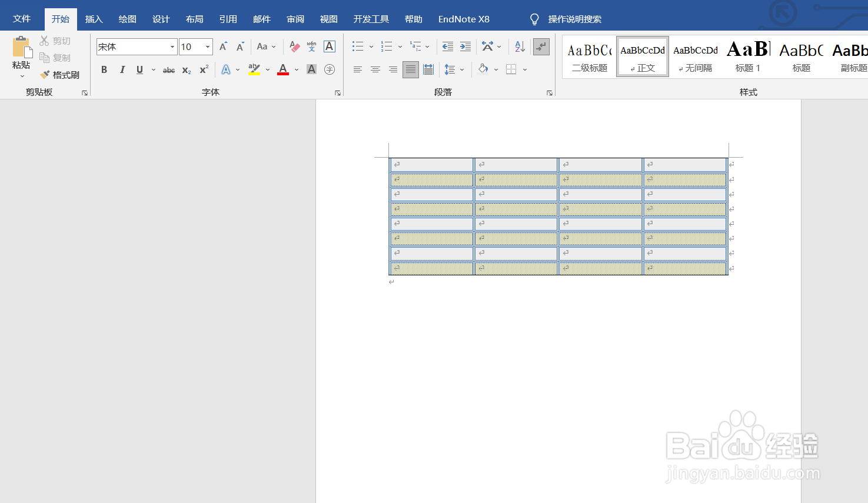Click the Subscript icon

(186, 70)
